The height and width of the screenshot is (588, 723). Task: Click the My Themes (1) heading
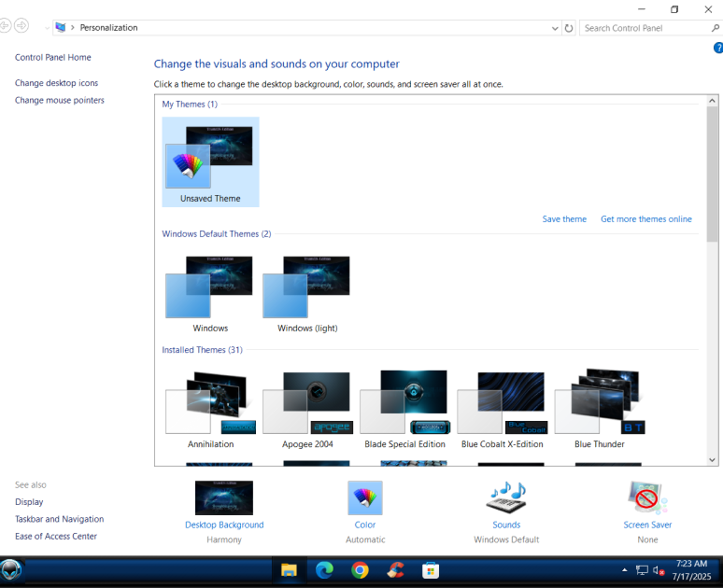pos(190,105)
